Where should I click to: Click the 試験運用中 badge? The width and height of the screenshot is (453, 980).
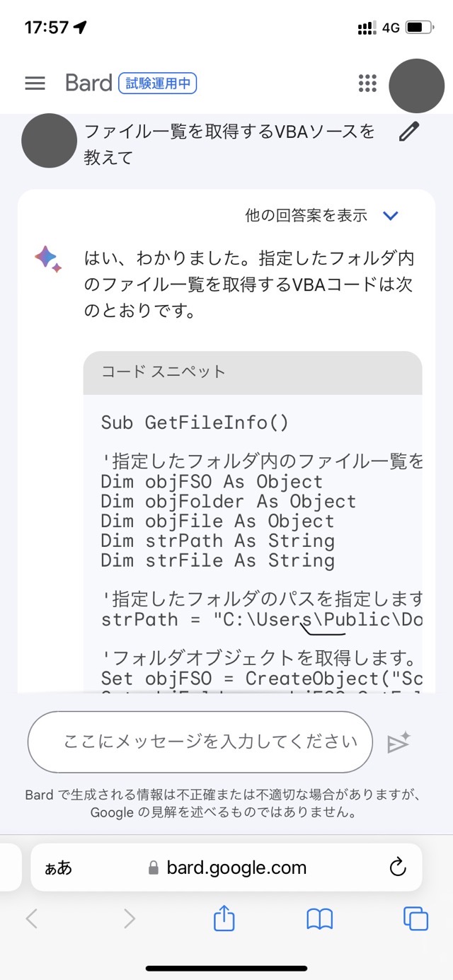pos(157,83)
